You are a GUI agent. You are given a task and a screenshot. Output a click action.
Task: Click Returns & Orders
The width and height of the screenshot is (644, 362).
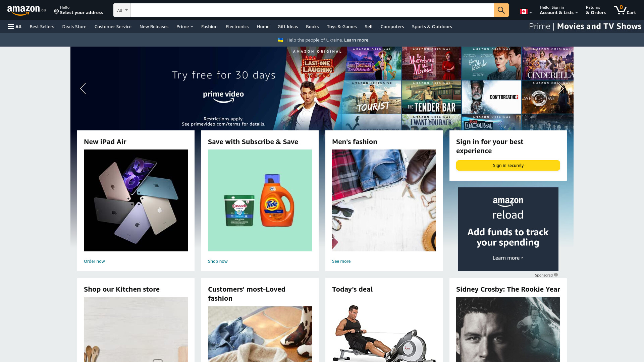pos(596,10)
